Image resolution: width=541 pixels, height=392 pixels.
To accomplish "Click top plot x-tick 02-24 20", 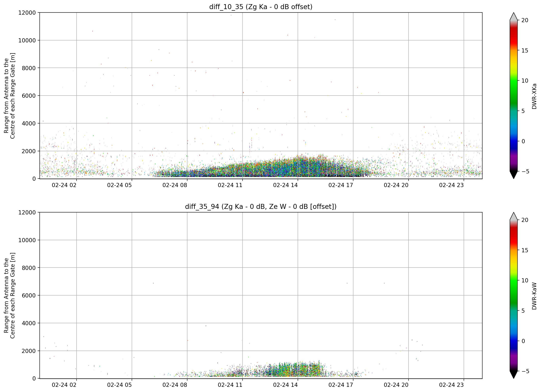I will [396, 185].
